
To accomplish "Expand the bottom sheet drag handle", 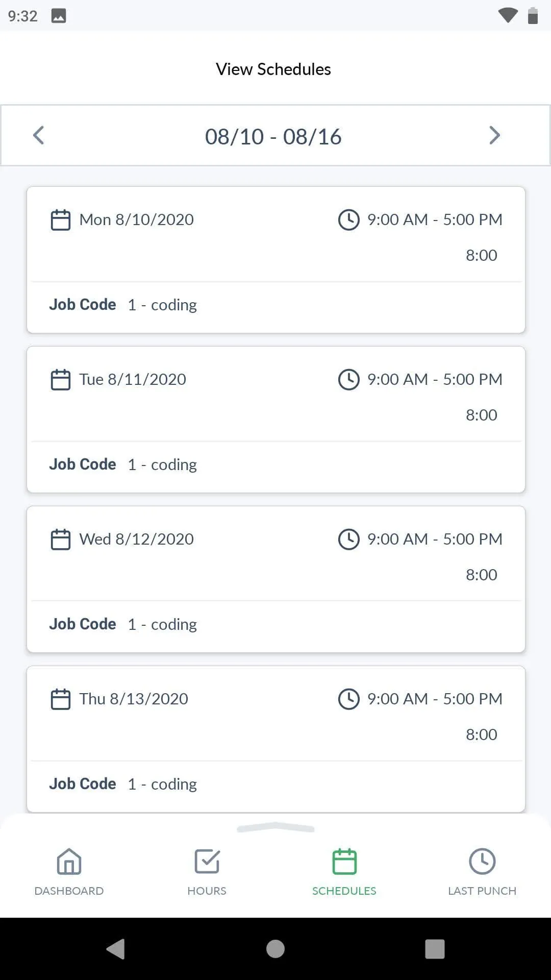I will click(275, 828).
